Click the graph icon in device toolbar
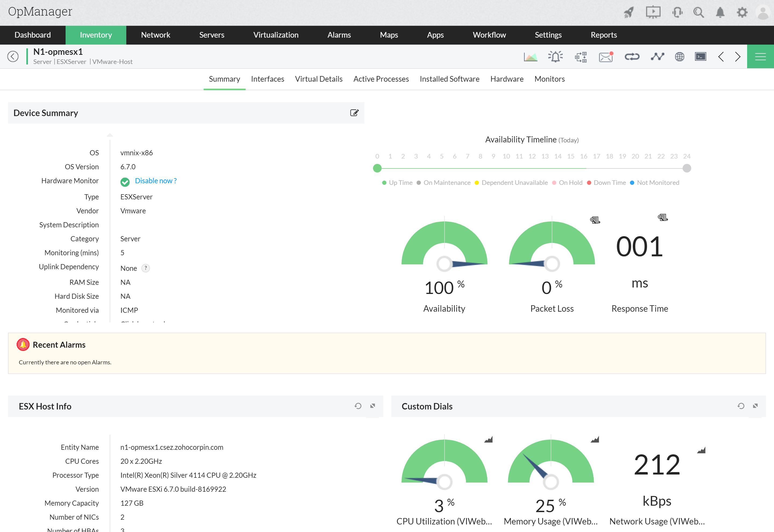 point(530,57)
